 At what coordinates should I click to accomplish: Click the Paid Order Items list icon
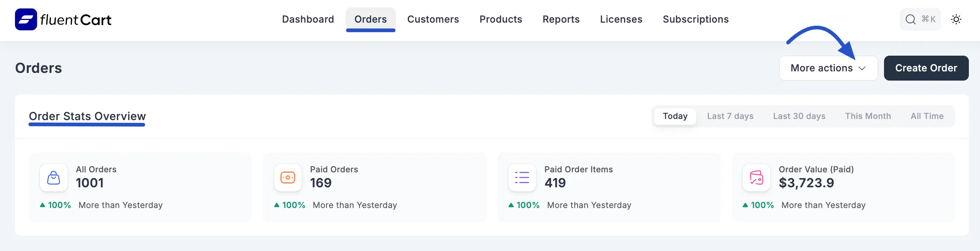click(x=522, y=178)
